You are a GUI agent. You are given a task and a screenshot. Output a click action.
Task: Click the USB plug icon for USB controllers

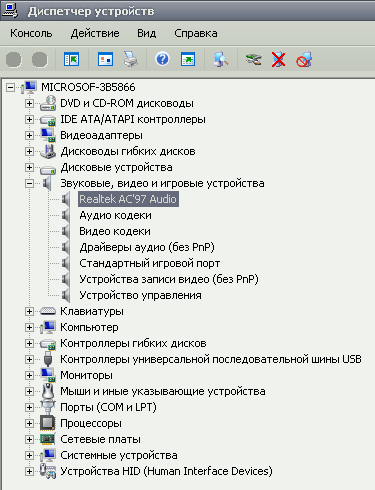pos(48,359)
